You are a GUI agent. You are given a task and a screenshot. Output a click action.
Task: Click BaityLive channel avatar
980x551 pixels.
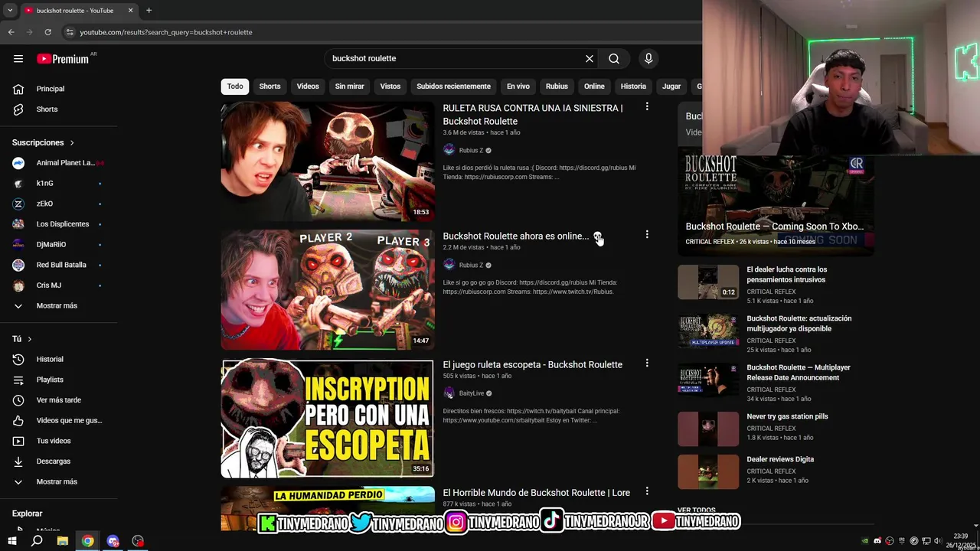click(x=449, y=393)
